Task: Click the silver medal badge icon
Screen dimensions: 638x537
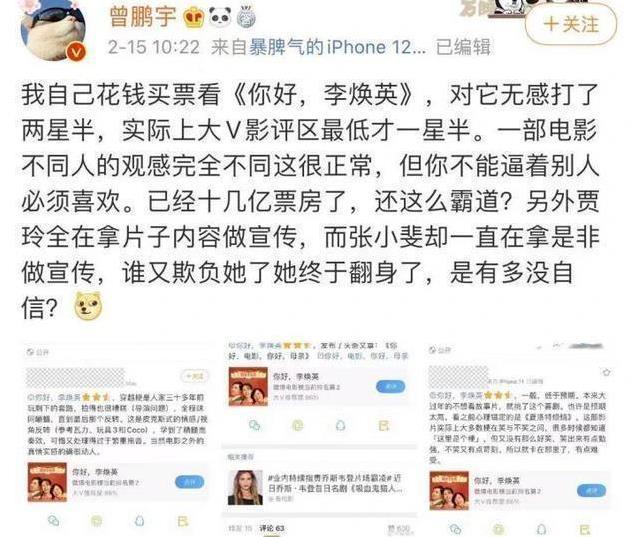Action: 246,17
